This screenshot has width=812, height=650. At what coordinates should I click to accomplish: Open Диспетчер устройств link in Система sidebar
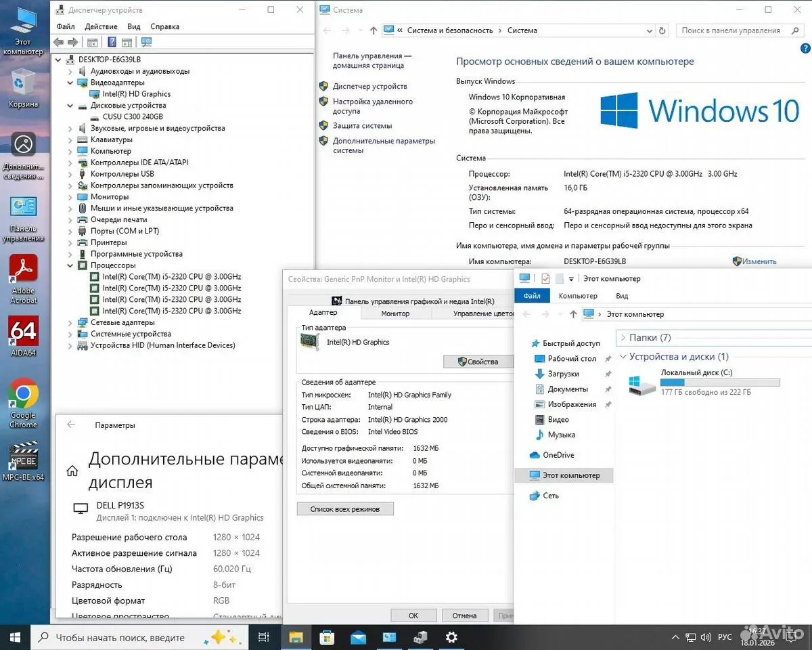(x=369, y=86)
